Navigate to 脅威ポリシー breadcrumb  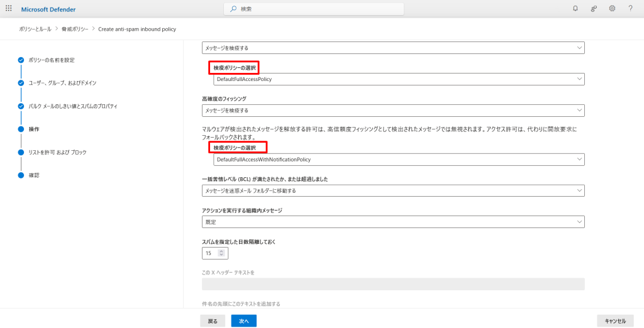click(76, 29)
